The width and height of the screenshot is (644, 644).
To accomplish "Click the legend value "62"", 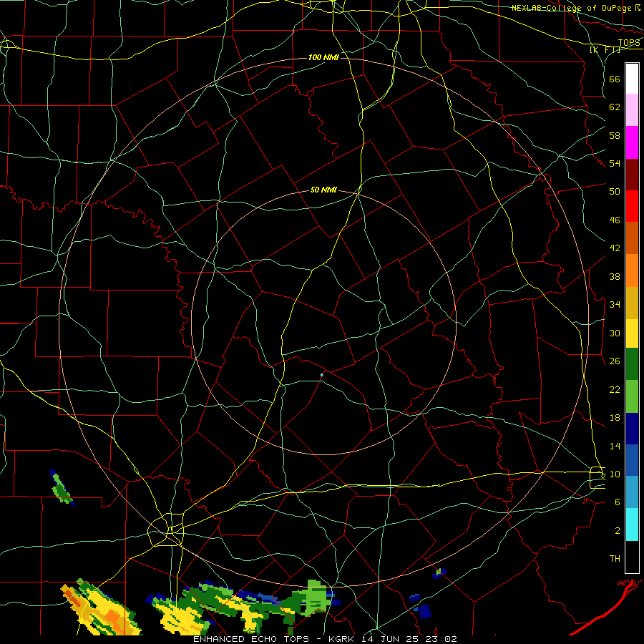I will tap(615, 107).
